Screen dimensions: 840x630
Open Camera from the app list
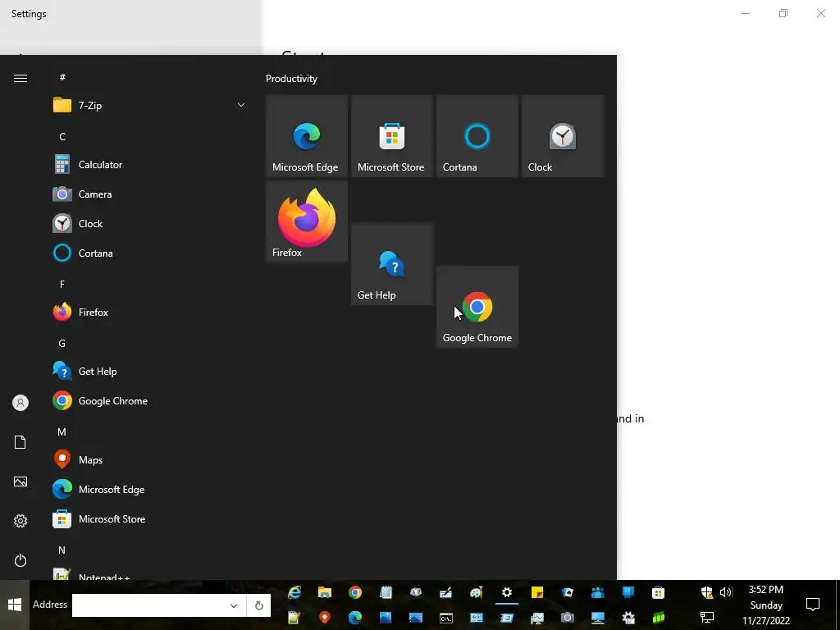point(150,194)
